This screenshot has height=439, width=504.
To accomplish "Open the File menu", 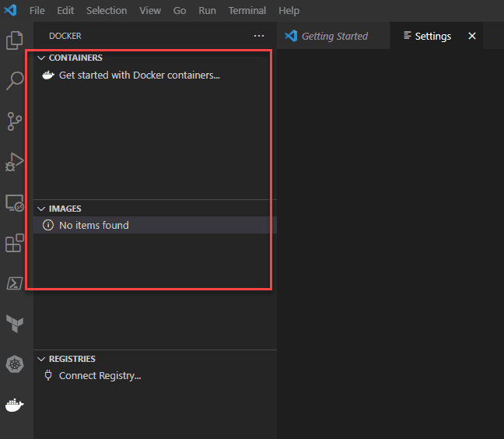I will [x=37, y=11].
